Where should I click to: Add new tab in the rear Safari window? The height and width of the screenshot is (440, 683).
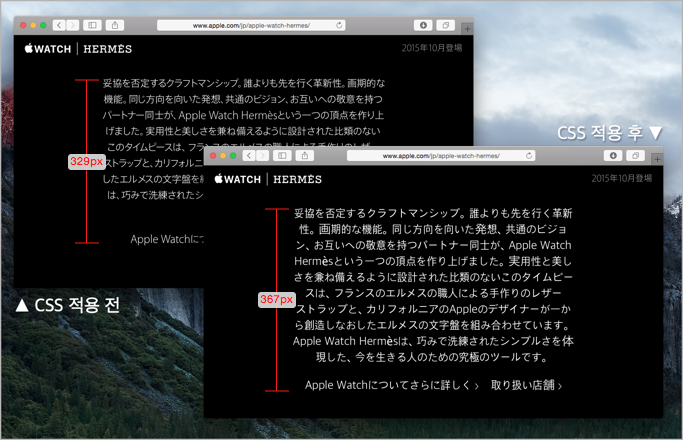click(467, 29)
